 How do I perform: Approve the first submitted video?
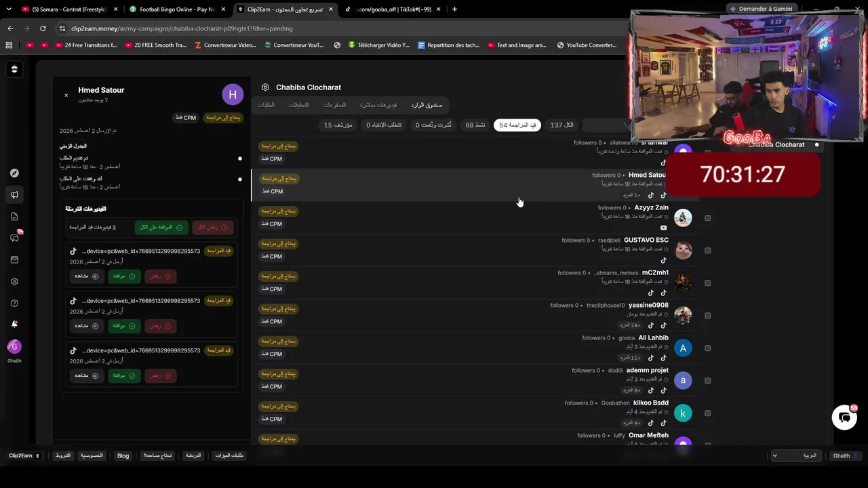click(123, 277)
